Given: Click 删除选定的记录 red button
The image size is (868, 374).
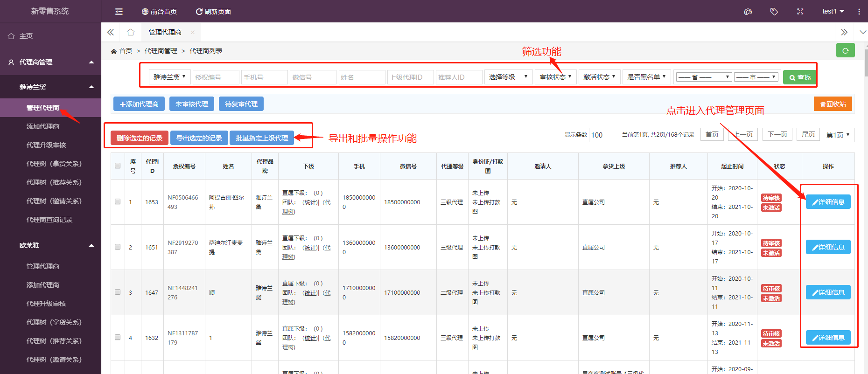Looking at the screenshot, I should pos(140,138).
